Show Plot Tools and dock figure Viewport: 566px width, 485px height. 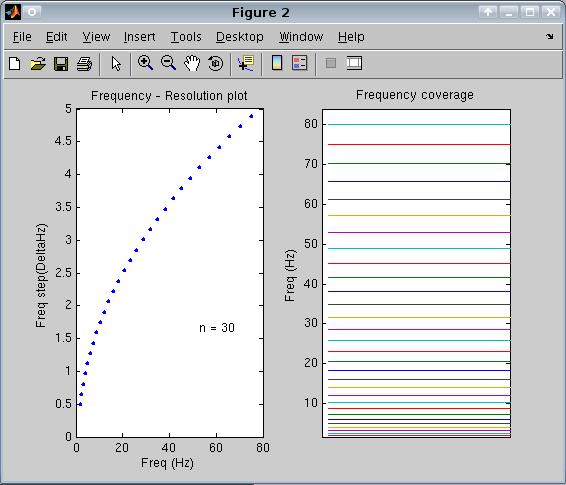tap(354, 63)
